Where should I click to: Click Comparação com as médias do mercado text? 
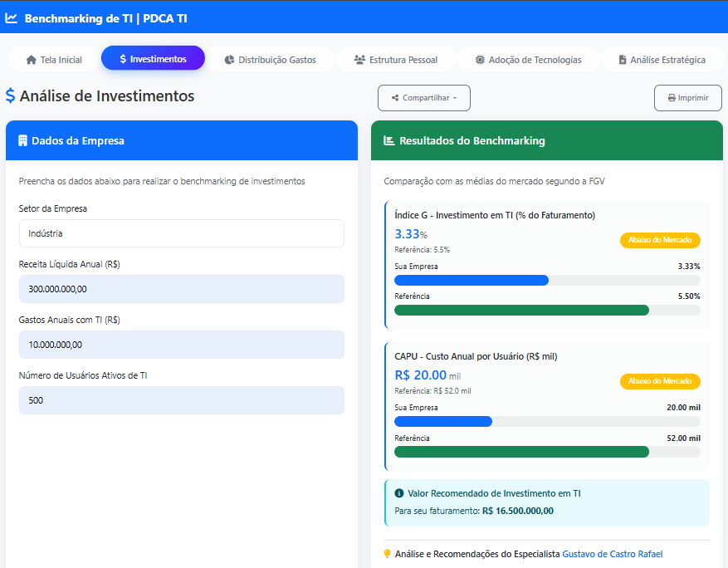494,181
